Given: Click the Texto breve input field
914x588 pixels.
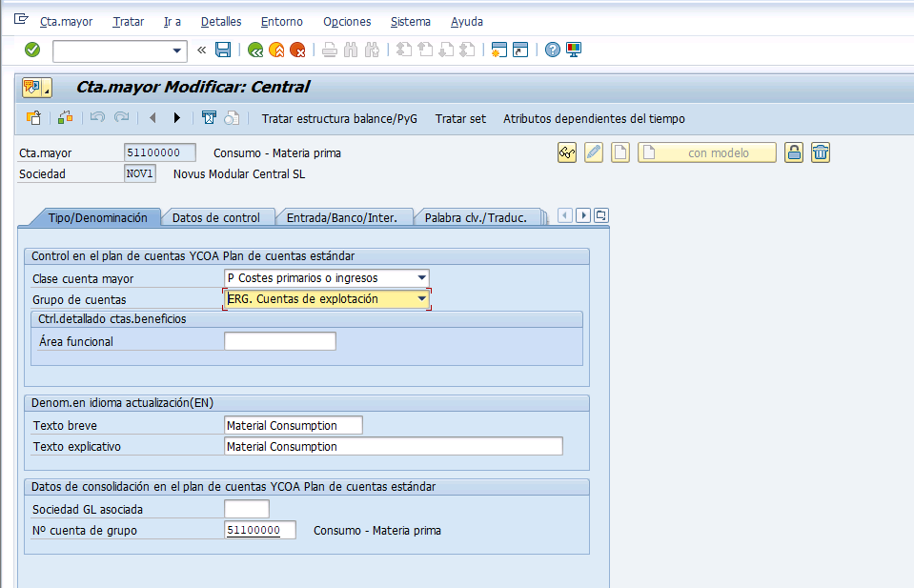Looking at the screenshot, I should pos(294,425).
